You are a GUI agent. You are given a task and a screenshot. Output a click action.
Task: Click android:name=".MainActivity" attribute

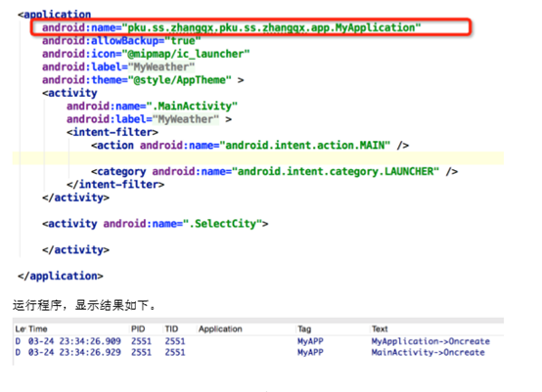coord(152,106)
